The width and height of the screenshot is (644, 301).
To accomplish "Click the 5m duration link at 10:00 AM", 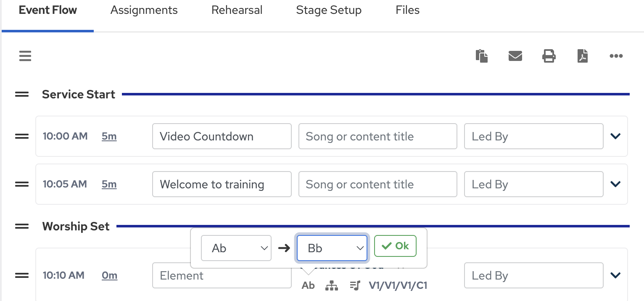I will [x=109, y=136].
